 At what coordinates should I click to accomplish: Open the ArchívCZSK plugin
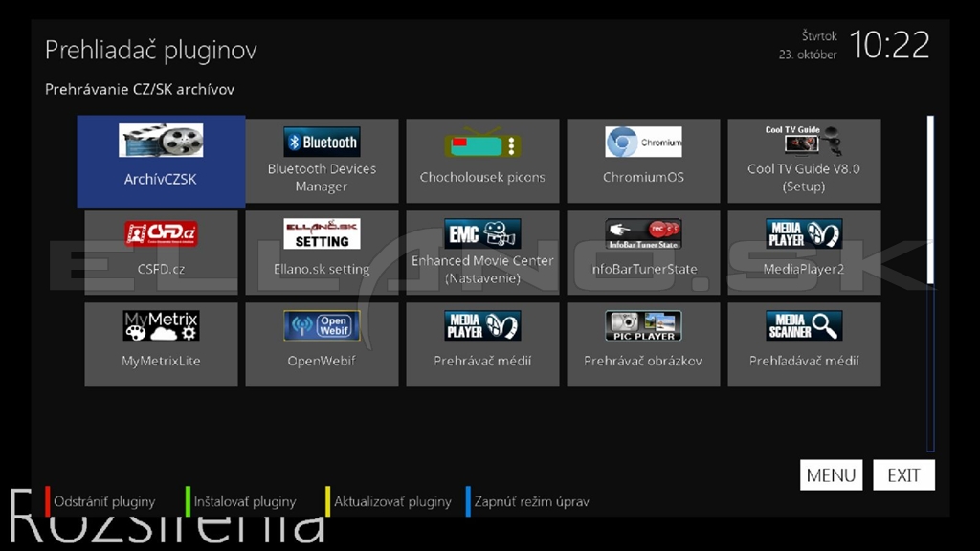point(161,161)
